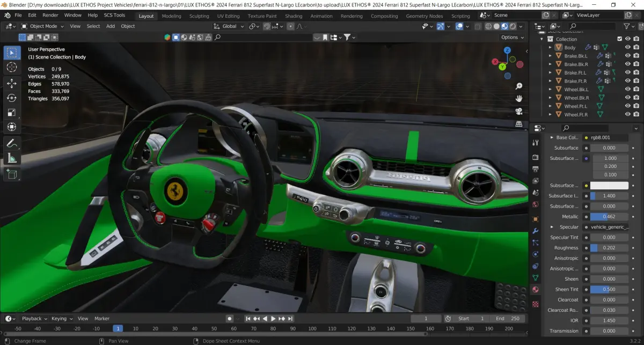Click the pan hand viewport gizmo
This screenshot has height=345, width=644.
click(x=519, y=98)
